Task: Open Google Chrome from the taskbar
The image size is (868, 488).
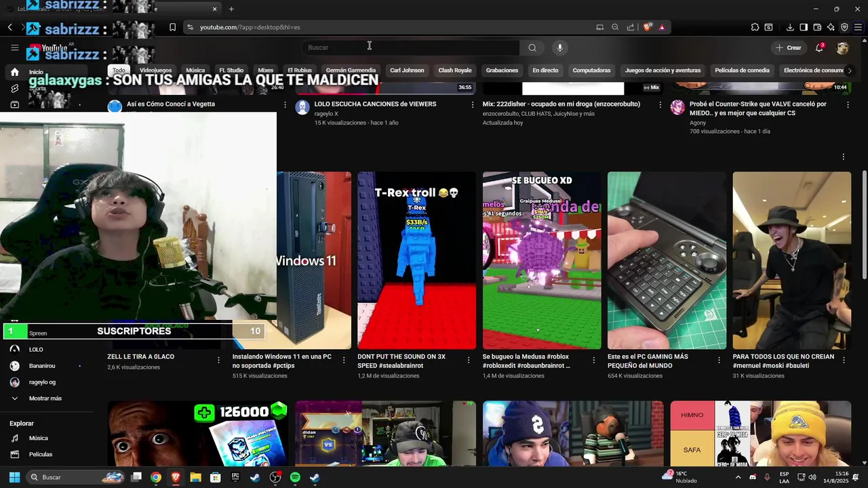Action: pos(156,477)
